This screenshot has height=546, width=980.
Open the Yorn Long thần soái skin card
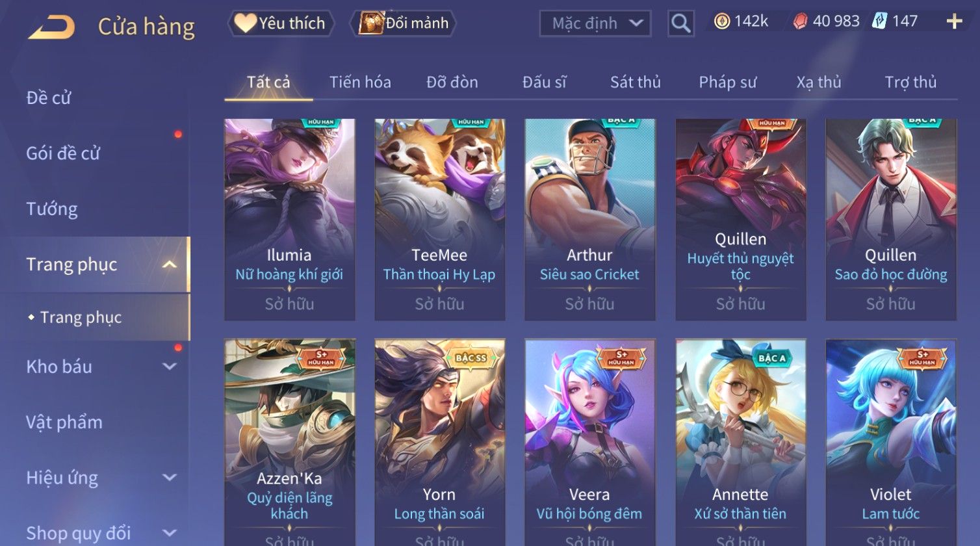click(440, 442)
